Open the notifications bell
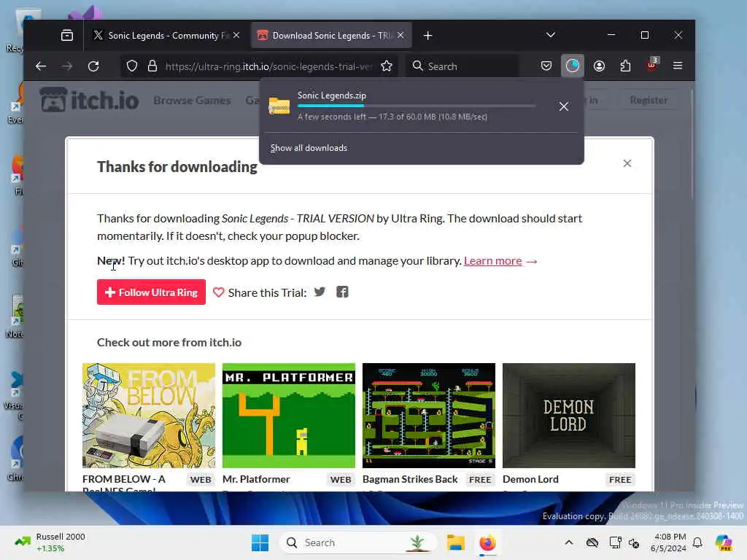The image size is (747, 560). (697, 542)
